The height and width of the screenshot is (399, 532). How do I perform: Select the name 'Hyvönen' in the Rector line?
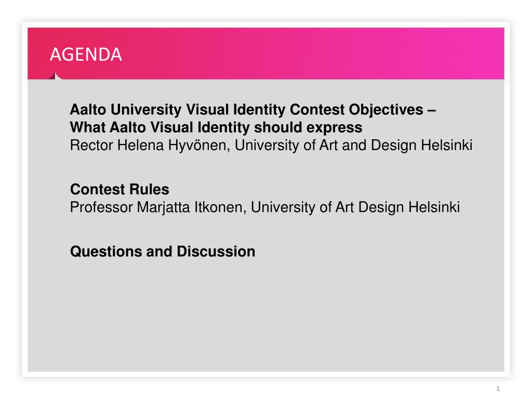tap(199, 145)
